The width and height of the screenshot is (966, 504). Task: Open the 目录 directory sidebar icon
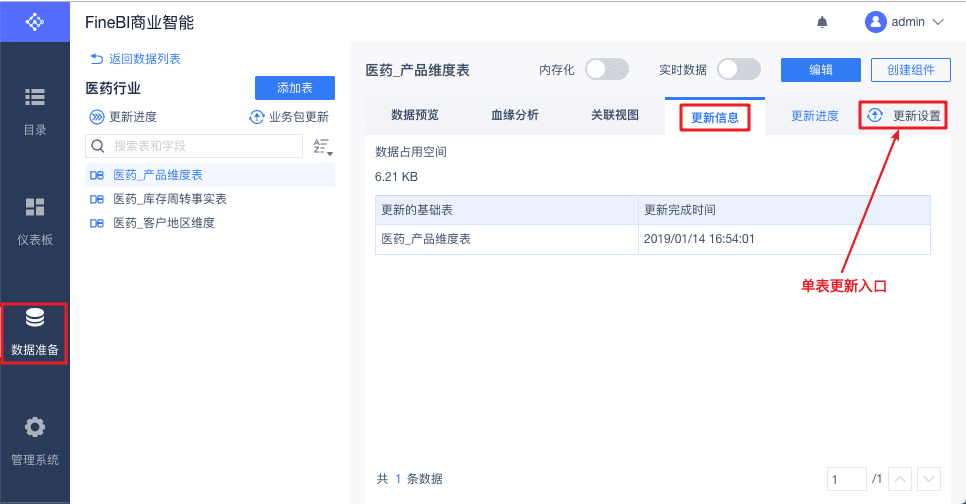tap(35, 97)
